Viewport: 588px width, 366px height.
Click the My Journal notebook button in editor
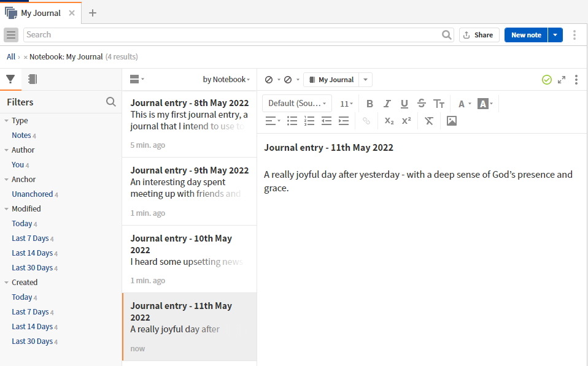[331, 80]
